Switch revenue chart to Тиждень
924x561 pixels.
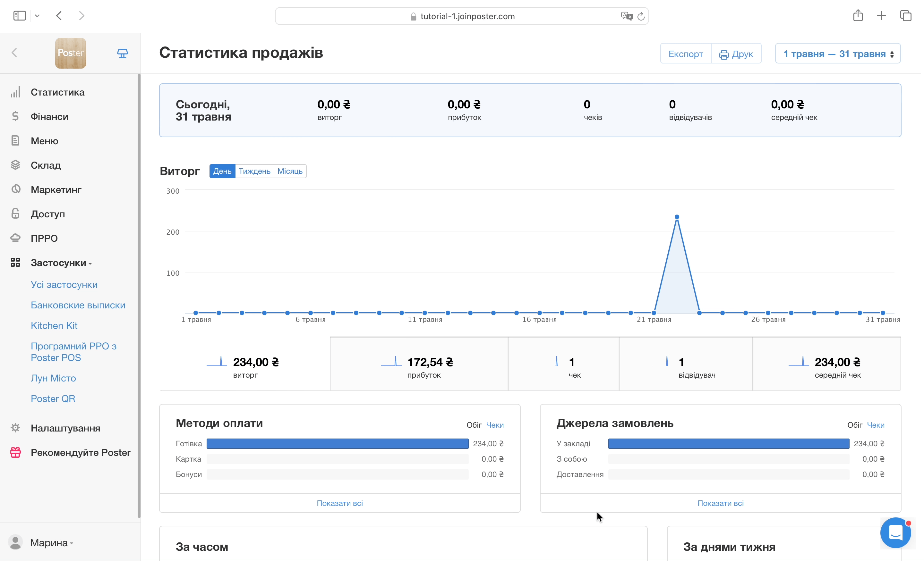254,171
